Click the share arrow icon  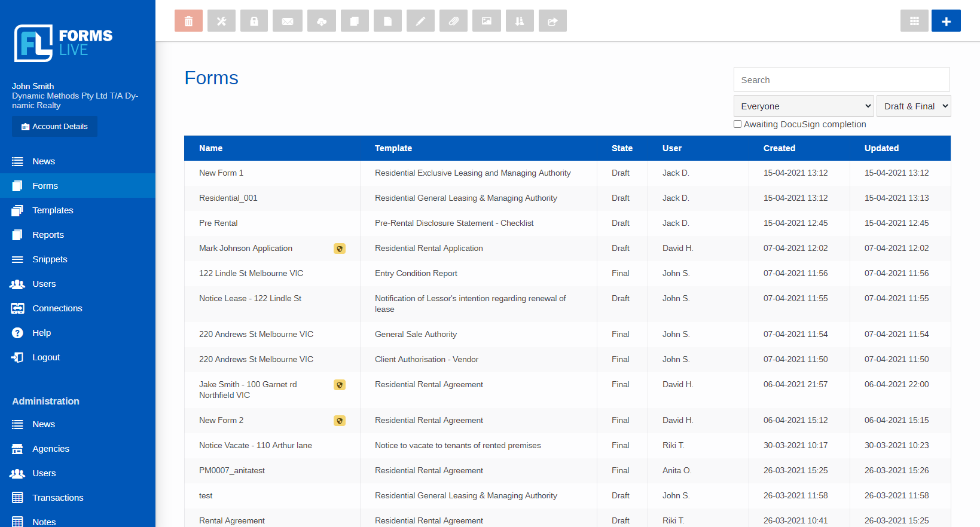point(552,21)
